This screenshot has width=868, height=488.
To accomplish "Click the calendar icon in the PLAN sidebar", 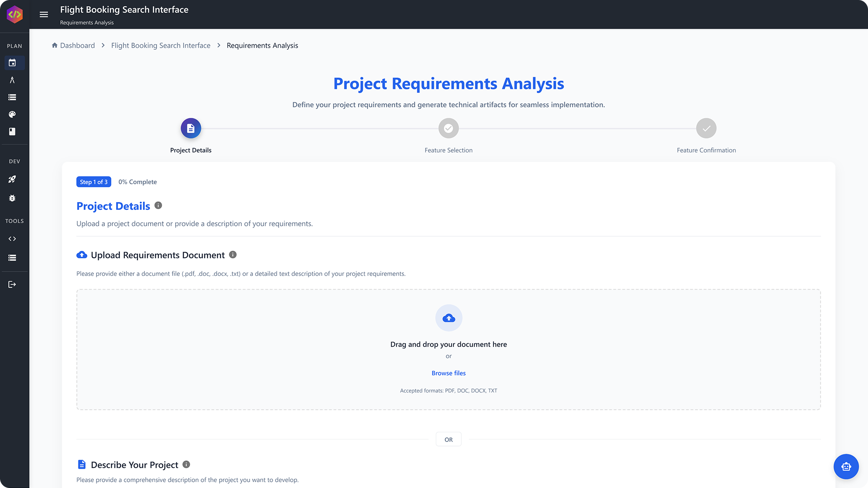I will point(12,63).
